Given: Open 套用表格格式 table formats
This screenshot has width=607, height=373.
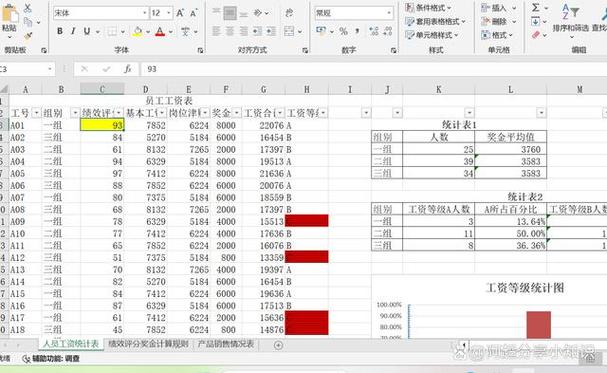Looking at the screenshot, I should coord(436,21).
